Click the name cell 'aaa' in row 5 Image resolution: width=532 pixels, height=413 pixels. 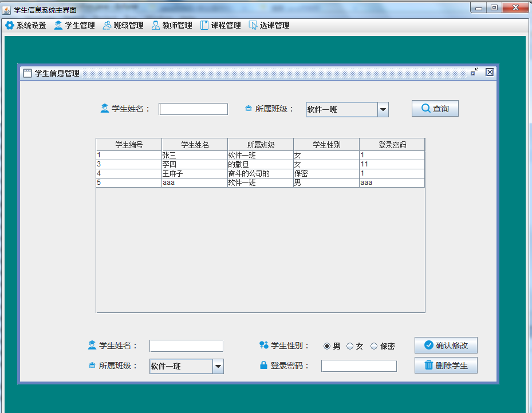point(195,182)
